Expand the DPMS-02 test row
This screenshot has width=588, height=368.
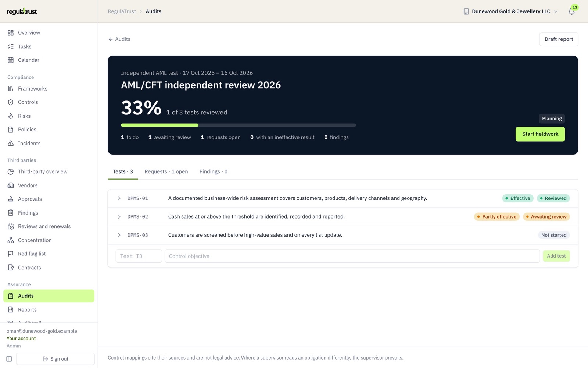pyautogui.click(x=119, y=217)
